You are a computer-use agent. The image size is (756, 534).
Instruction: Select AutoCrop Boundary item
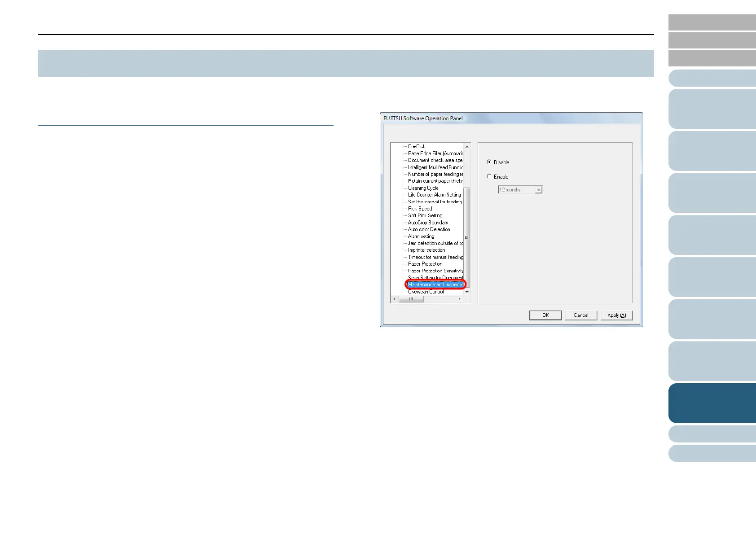(428, 223)
